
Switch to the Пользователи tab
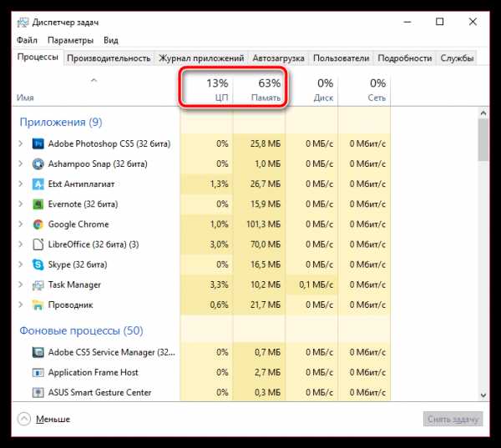(x=341, y=58)
